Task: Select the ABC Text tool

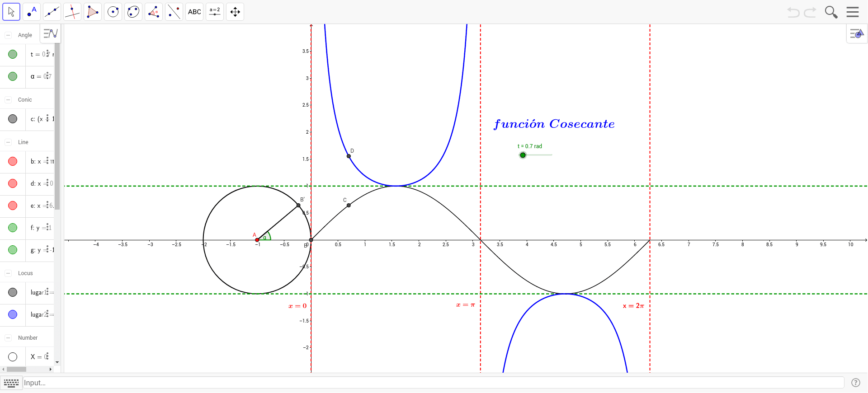Action: (x=194, y=12)
